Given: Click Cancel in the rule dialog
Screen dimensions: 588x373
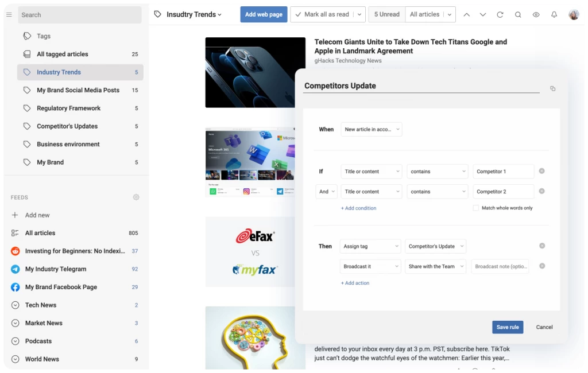Looking at the screenshot, I should (544, 327).
